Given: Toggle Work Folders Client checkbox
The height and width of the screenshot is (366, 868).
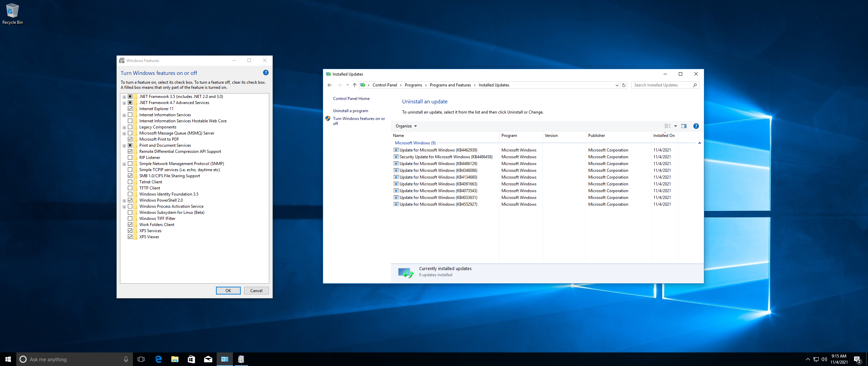Looking at the screenshot, I should pos(130,225).
